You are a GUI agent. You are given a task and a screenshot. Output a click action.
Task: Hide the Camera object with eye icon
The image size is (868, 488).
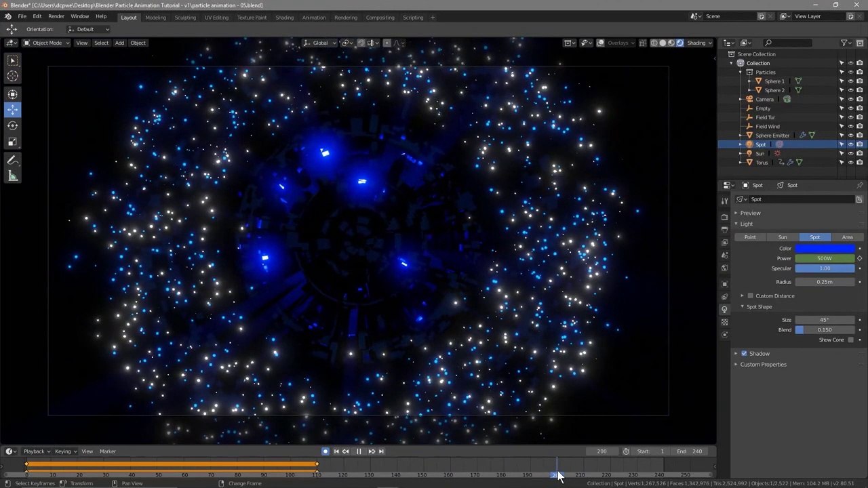(x=850, y=99)
